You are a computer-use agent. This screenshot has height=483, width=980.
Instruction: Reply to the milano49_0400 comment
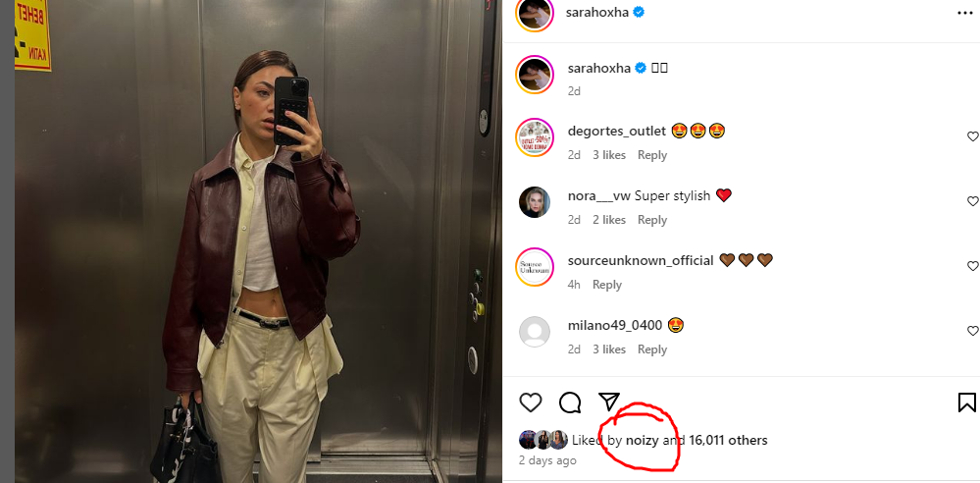pos(652,349)
